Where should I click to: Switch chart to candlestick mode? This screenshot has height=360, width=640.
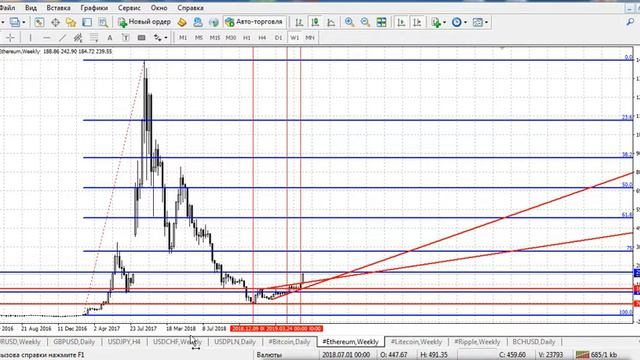[x=315, y=22]
